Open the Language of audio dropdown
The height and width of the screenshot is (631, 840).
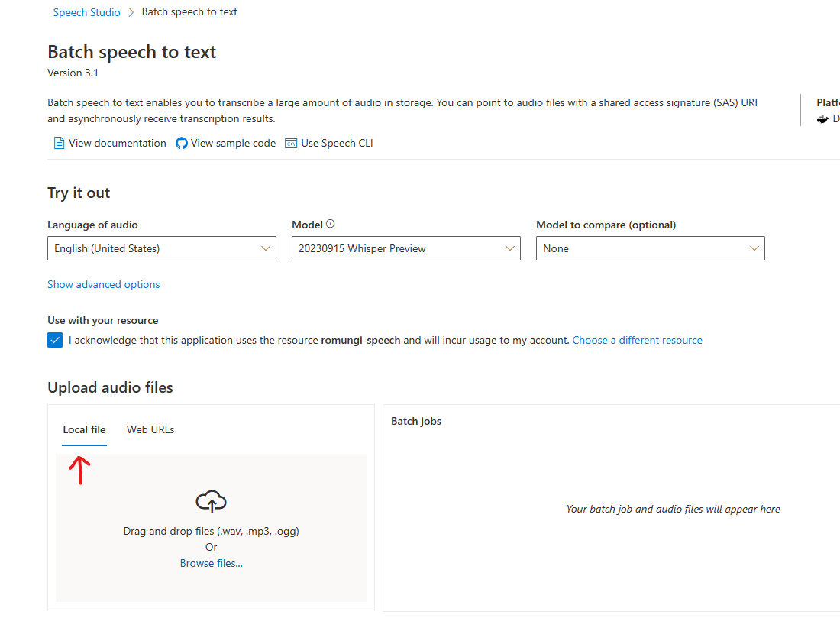tap(162, 249)
